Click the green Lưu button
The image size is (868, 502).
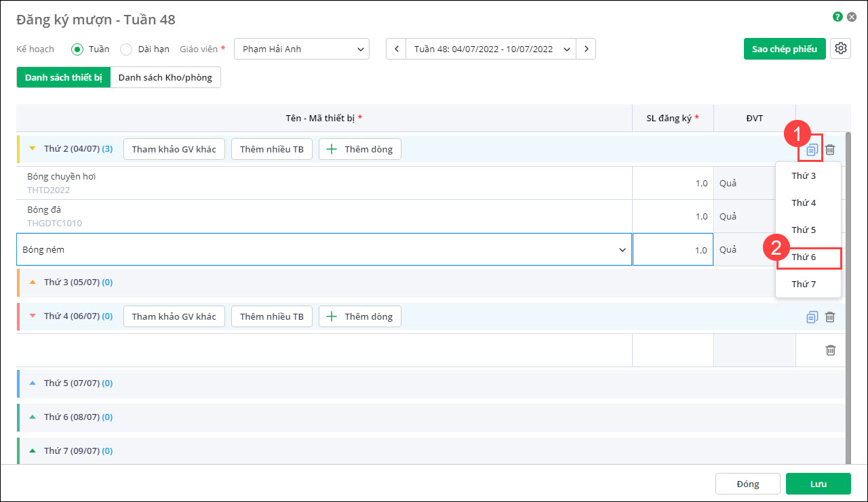click(818, 484)
